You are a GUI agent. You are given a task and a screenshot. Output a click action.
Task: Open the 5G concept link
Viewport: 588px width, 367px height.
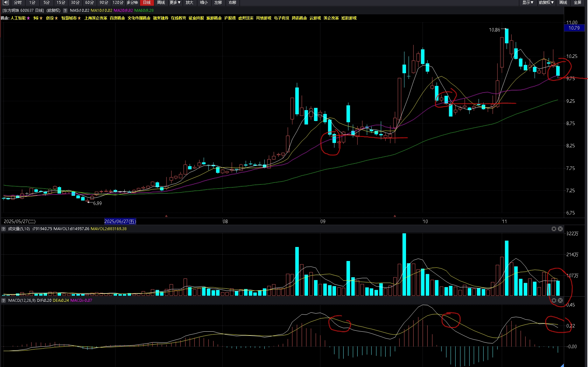click(x=36, y=18)
